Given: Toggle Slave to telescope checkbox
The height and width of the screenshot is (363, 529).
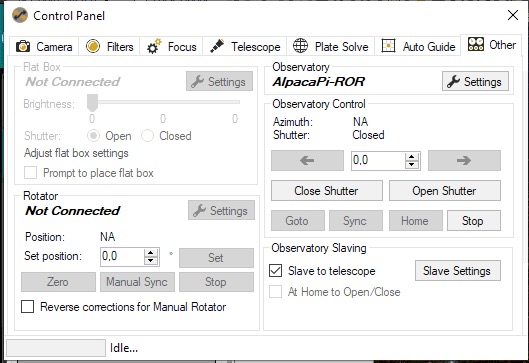Looking at the screenshot, I should (275, 271).
